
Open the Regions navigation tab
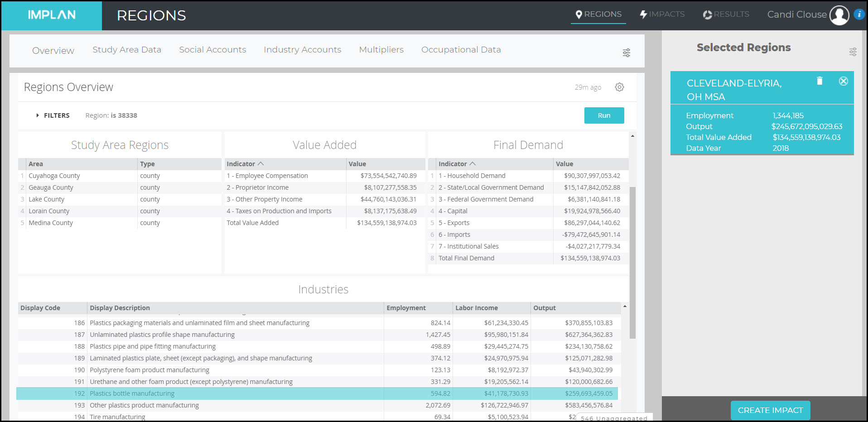pos(598,14)
